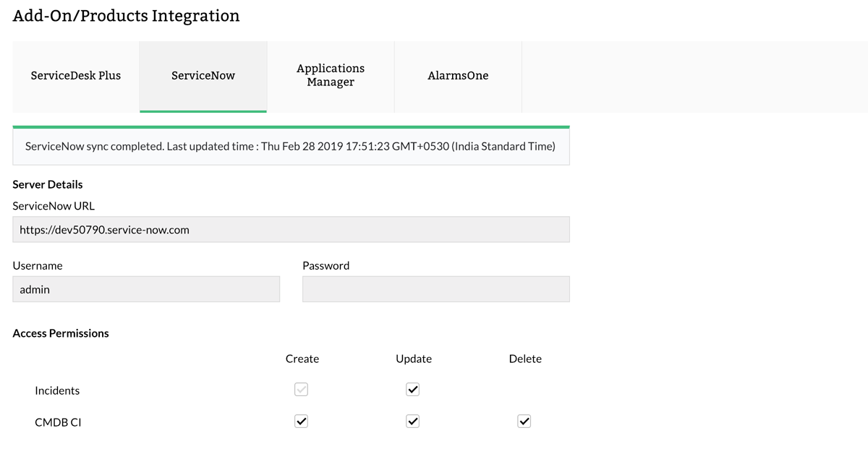Click the Server Details heading
The image size is (868, 454).
pyautogui.click(x=48, y=184)
